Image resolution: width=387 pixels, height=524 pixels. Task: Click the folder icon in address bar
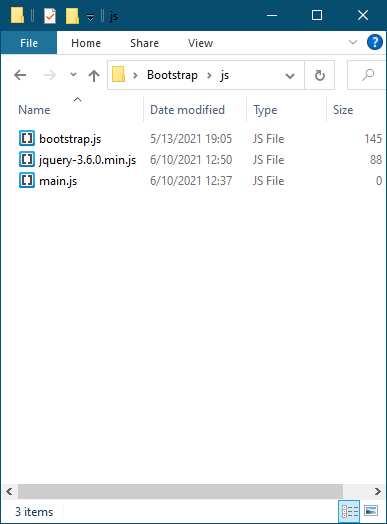(x=118, y=74)
